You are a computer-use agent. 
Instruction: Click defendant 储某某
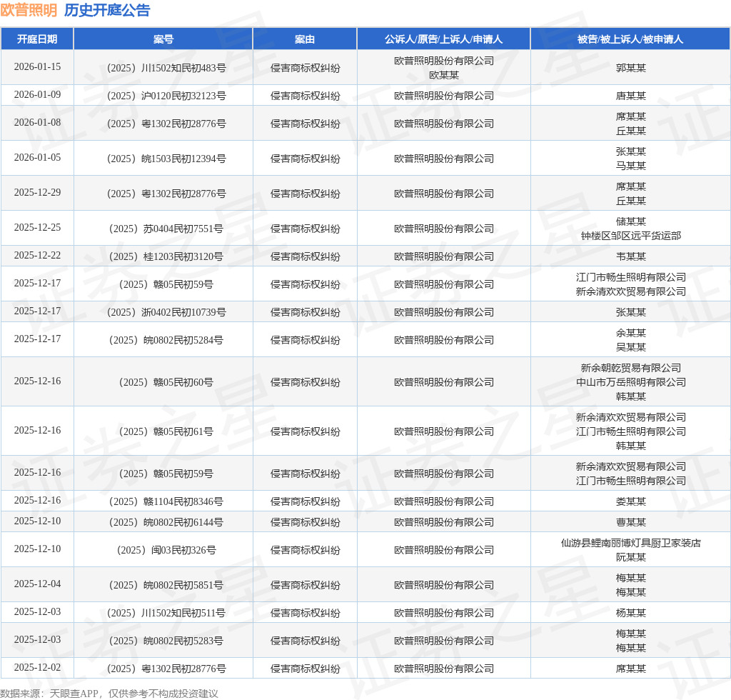[631, 221]
